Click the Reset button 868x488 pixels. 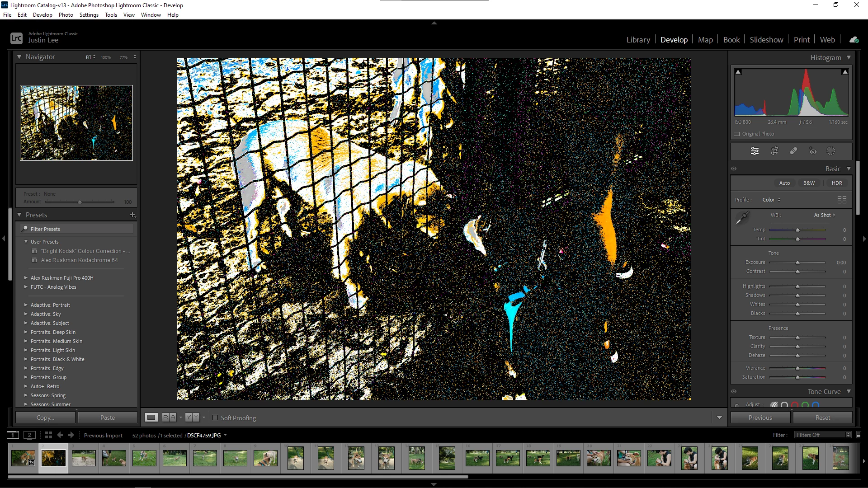click(822, 418)
